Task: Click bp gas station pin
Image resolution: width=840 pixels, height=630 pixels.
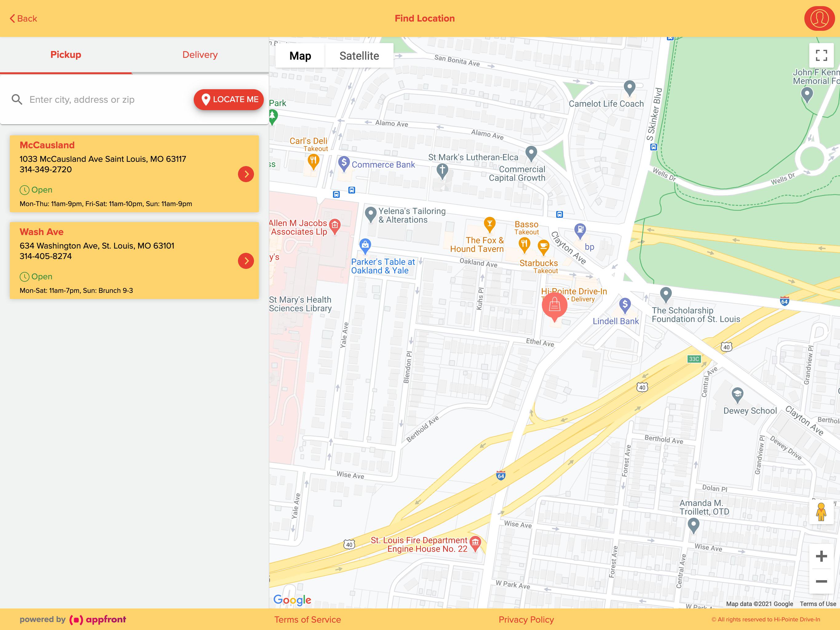Action: tap(580, 231)
